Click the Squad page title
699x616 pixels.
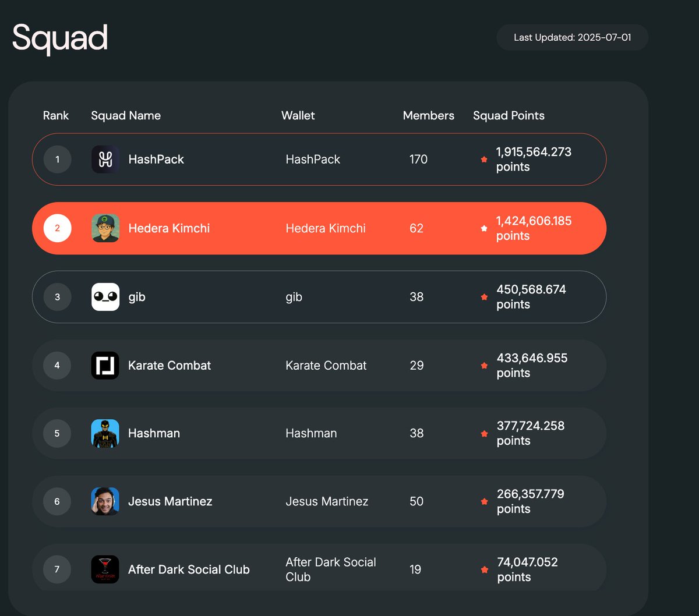pyautogui.click(x=60, y=38)
